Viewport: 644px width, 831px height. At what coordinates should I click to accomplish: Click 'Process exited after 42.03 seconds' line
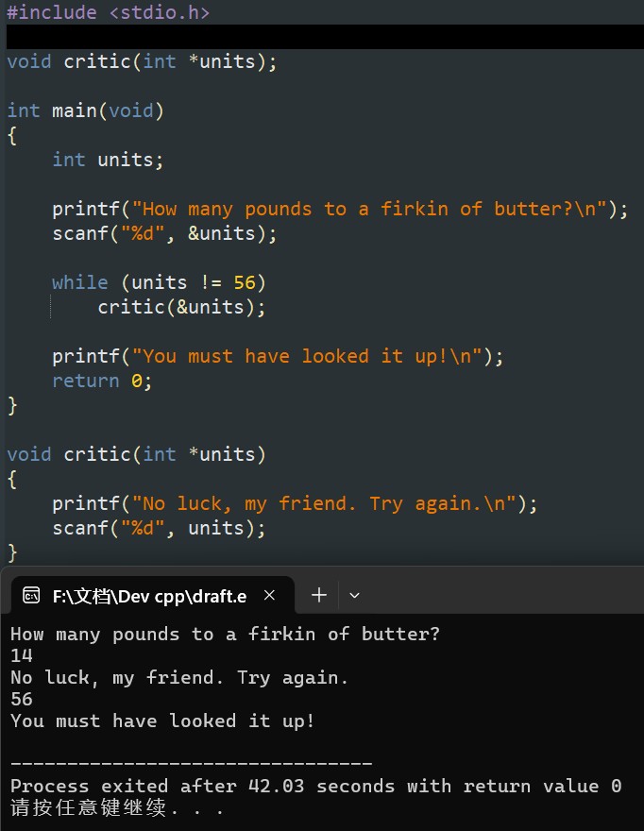[x=316, y=786]
